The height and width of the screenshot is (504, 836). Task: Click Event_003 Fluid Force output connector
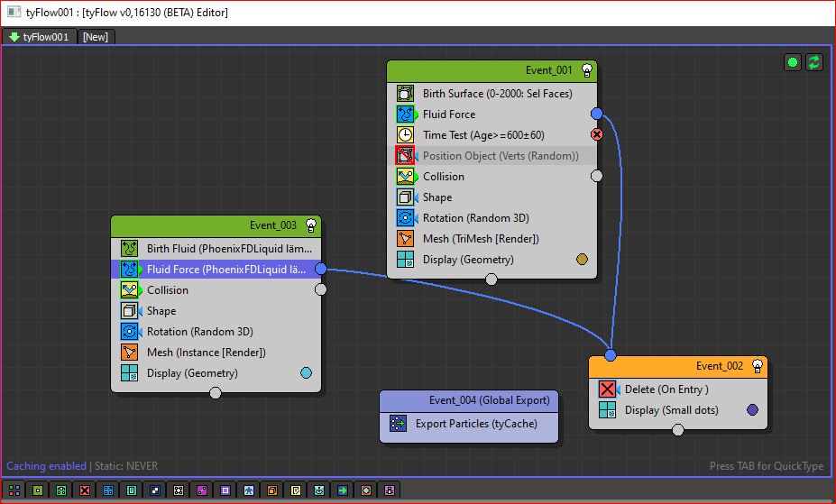pos(320,269)
